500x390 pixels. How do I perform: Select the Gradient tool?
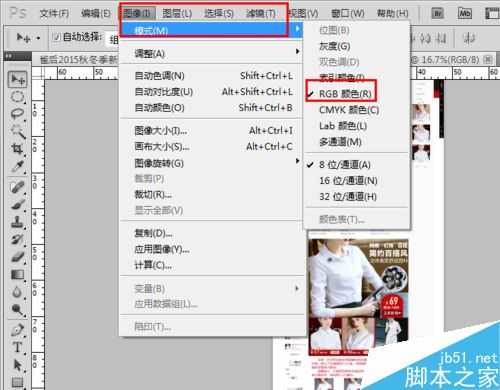tap(17, 275)
